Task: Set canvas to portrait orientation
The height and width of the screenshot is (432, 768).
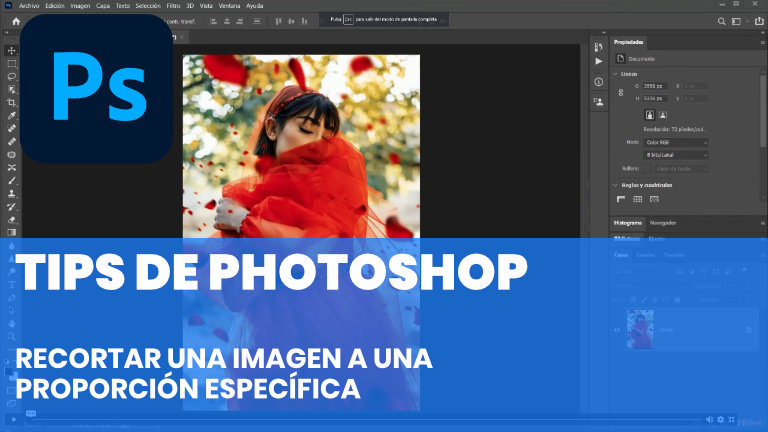Action: click(x=649, y=115)
